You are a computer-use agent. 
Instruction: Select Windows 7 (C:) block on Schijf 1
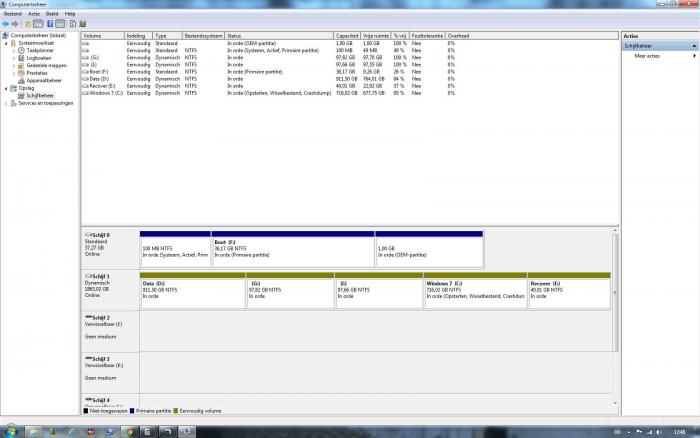click(x=475, y=291)
